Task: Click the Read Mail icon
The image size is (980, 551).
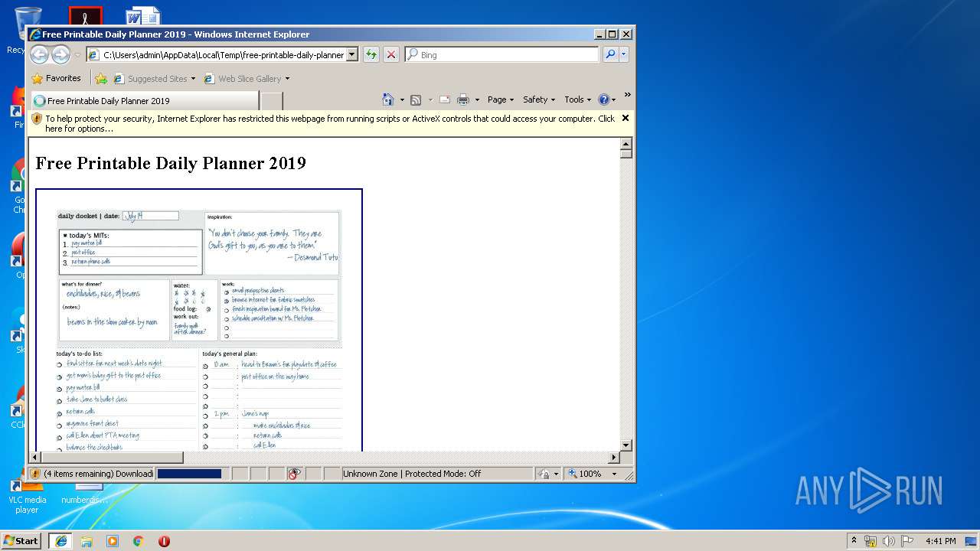Action: click(x=445, y=99)
